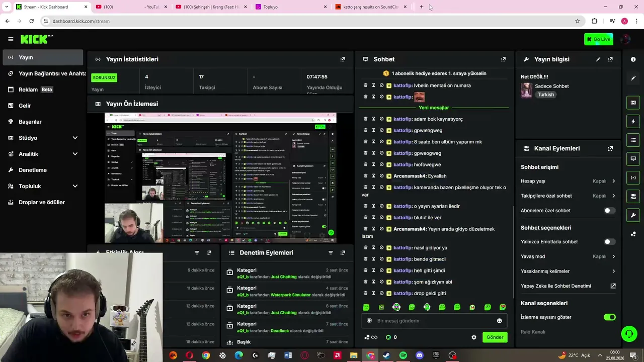Jump to Yeni mesajlar divider label
Image resolution: width=644 pixels, height=362 pixels.
click(x=434, y=108)
